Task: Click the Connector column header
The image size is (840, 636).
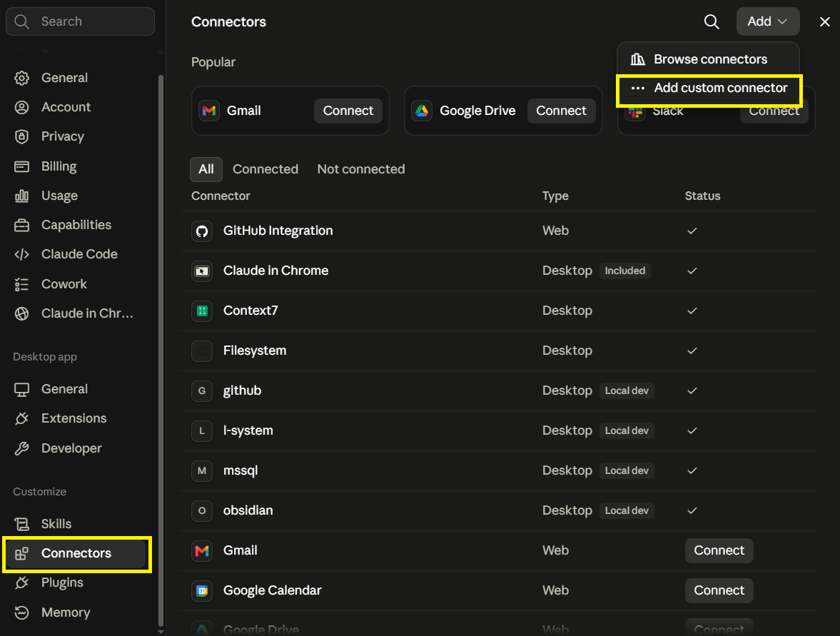Action: (x=221, y=196)
